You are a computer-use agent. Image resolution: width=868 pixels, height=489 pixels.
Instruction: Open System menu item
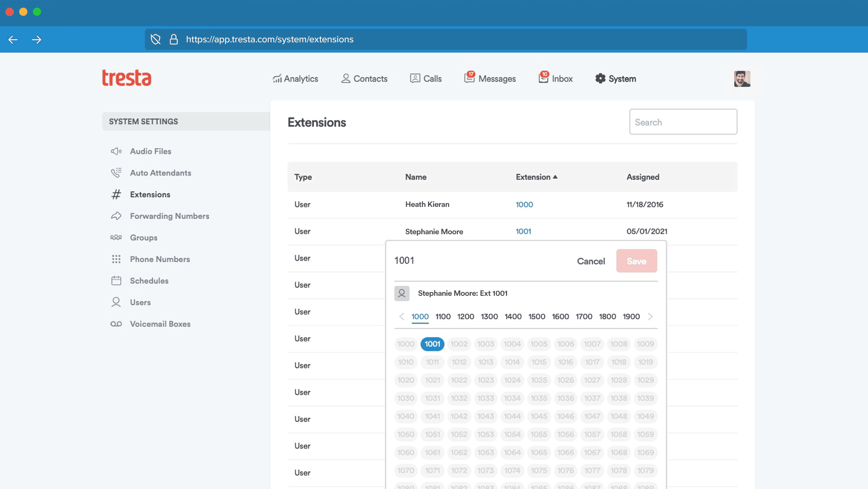click(x=616, y=79)
